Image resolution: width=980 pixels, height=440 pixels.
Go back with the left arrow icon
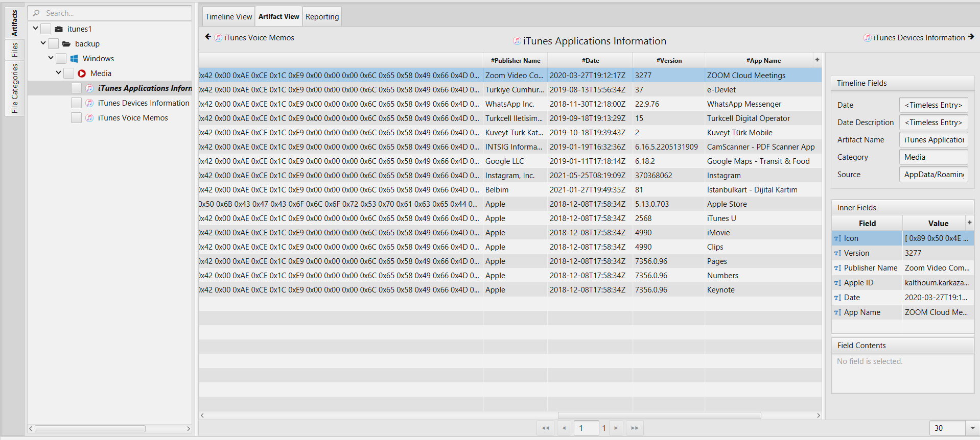[x=208, y=37]
